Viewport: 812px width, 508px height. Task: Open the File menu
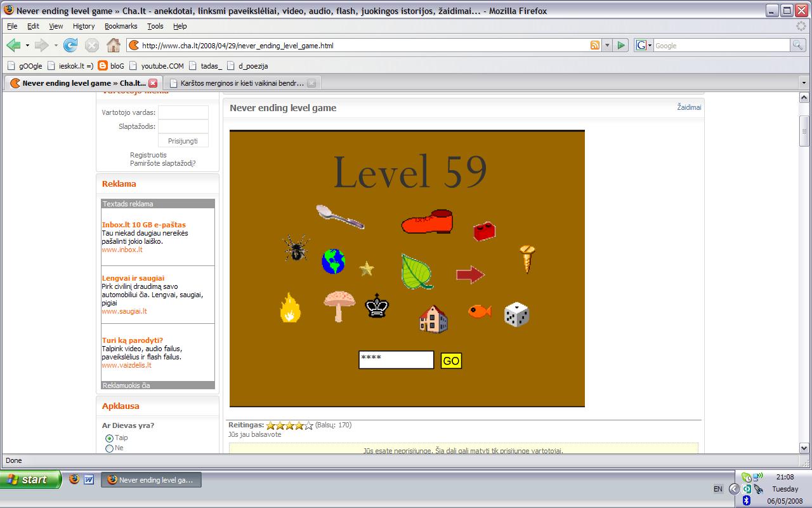coord(12,26)
